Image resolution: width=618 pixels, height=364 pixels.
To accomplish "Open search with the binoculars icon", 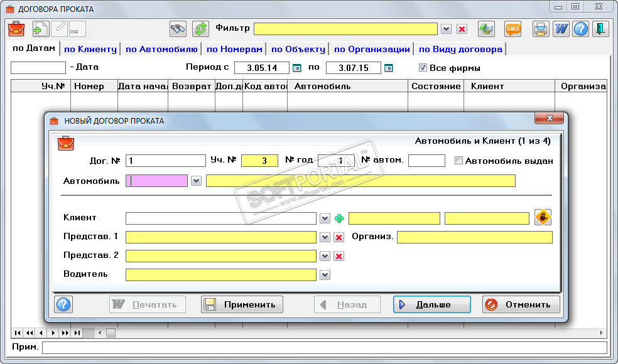I will coord(178,29).
